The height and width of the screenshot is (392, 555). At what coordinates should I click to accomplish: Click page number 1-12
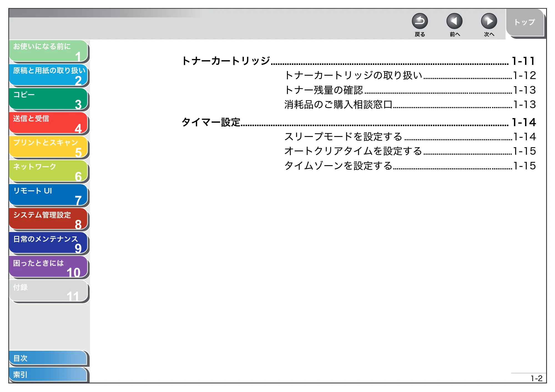coord(524,75)
